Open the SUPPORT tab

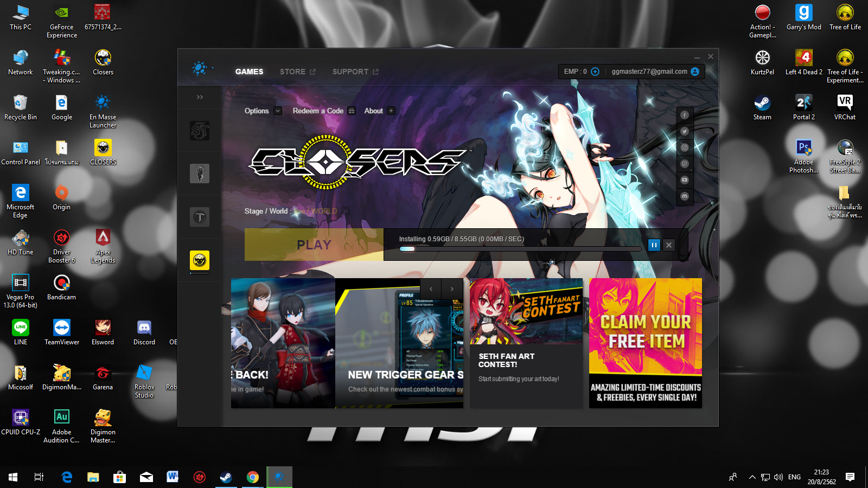coord(355,72)
